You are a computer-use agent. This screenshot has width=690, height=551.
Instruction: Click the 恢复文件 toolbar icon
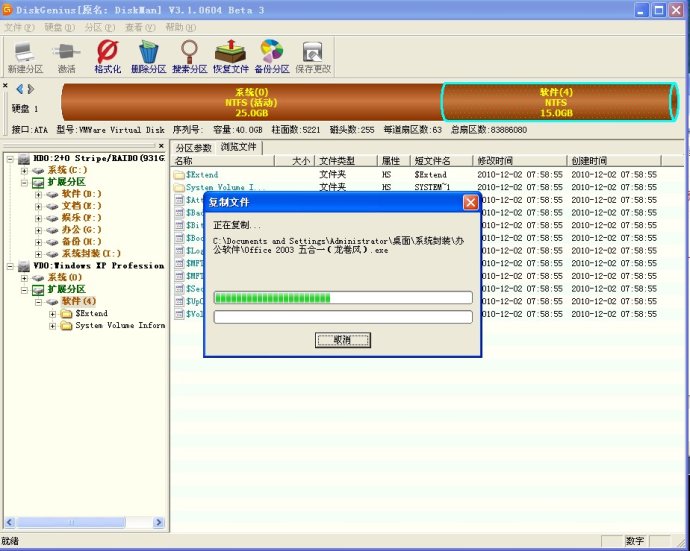231,57
